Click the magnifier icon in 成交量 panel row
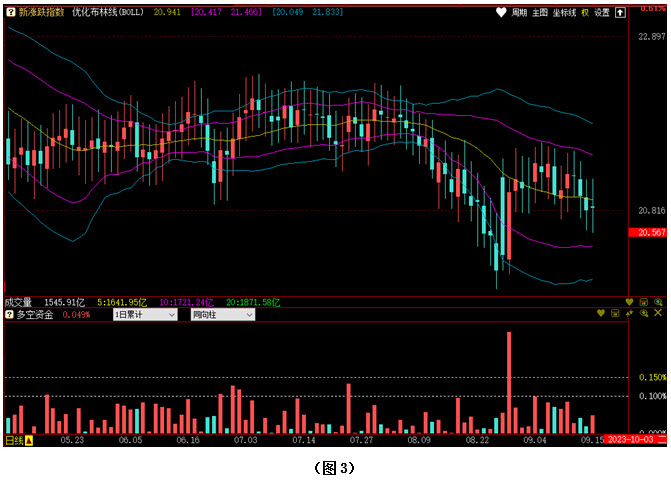This screenshot has height=487, width=671. point(658,302)
